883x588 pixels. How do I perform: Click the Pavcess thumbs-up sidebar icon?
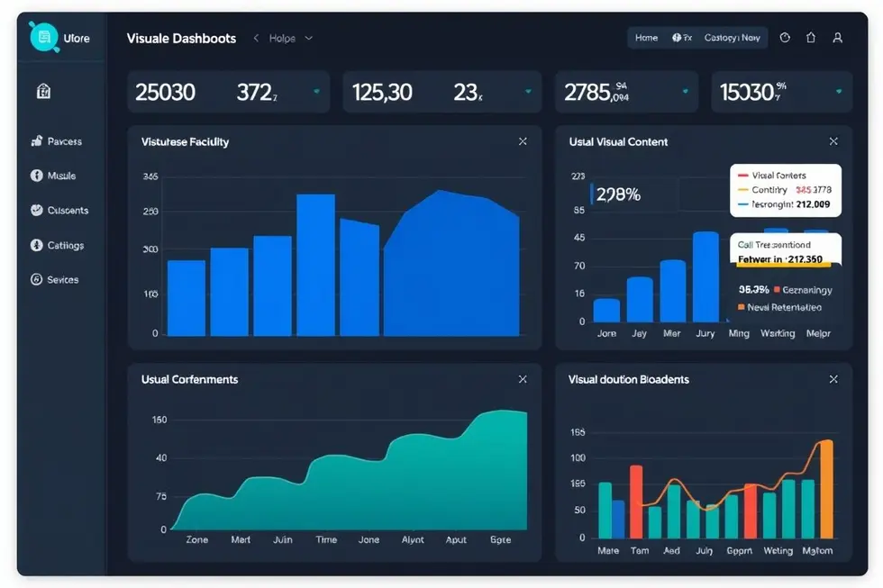[37, 141]
